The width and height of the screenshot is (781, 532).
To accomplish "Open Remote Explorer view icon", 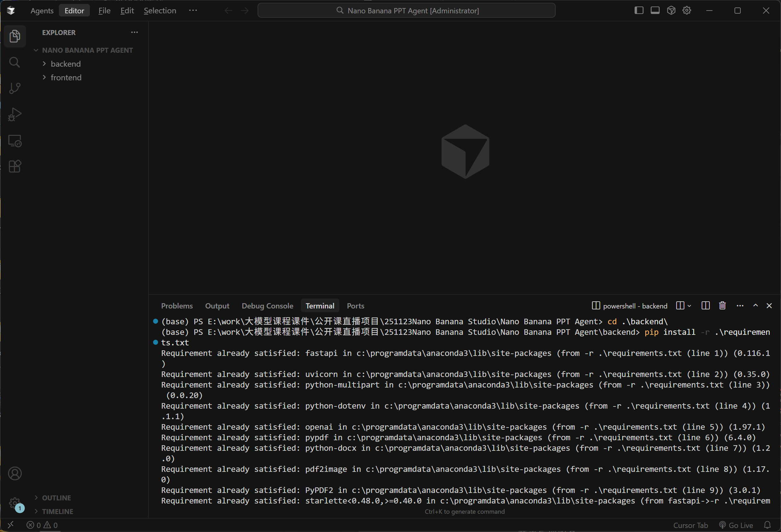I will [15, 140].
